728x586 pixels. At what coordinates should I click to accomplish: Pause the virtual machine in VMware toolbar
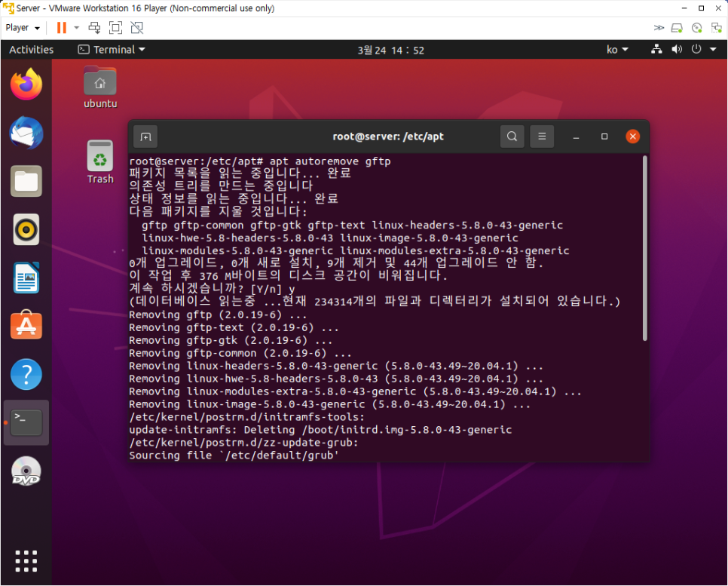tap(61, 28)
